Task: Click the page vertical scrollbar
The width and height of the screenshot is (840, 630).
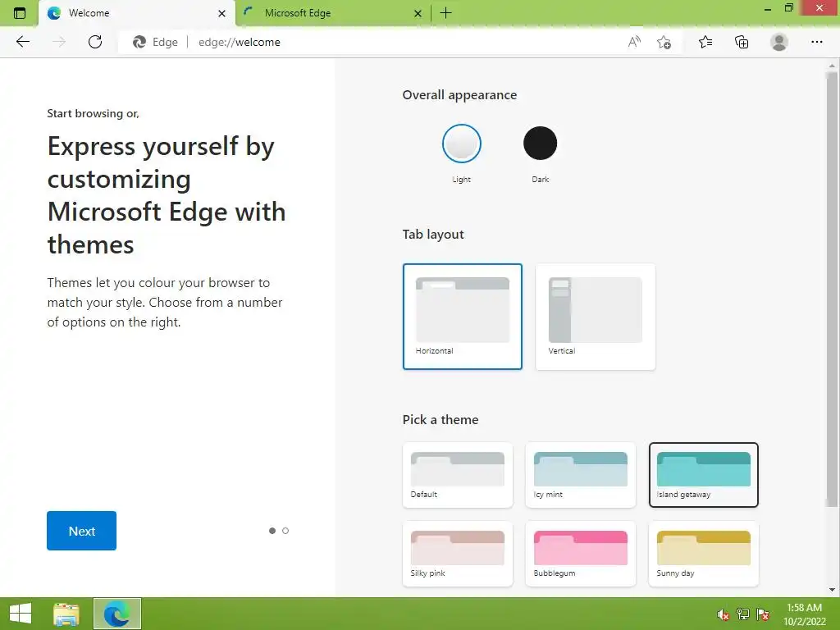Action: [832, 290]
